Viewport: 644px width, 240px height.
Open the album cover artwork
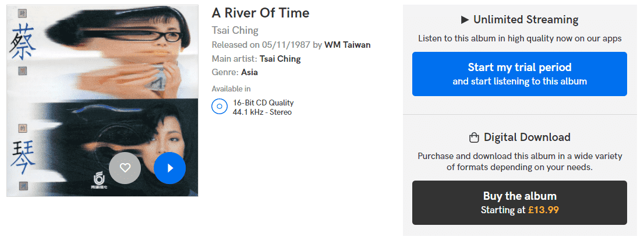coord(102,101)
